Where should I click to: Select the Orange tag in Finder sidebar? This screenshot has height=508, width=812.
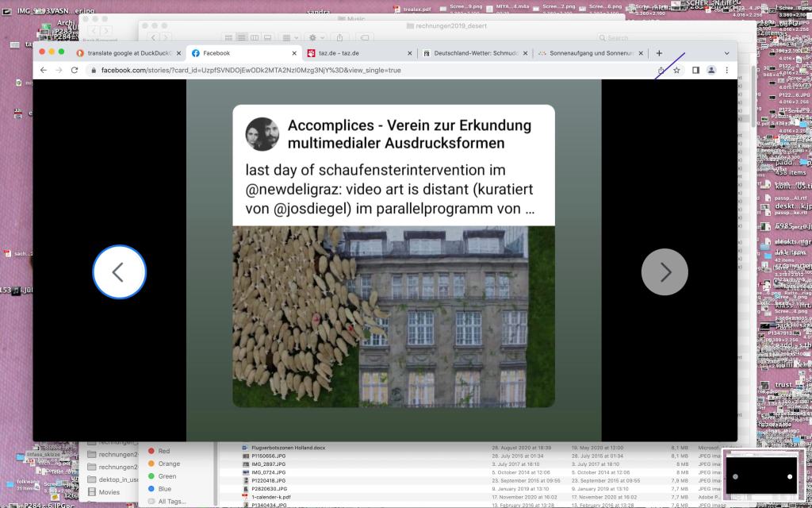click(169, 464)
